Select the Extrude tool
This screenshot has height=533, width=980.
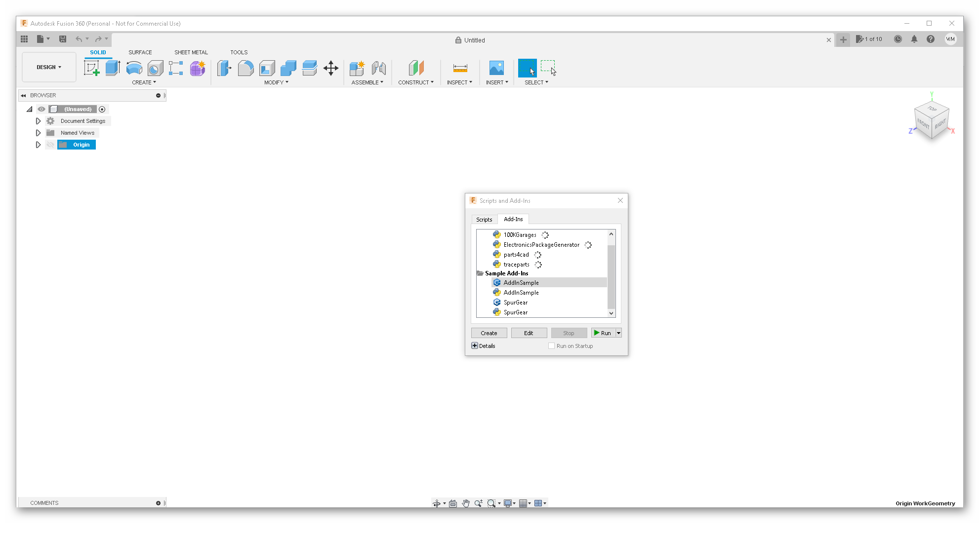click(x=113, y=68)
